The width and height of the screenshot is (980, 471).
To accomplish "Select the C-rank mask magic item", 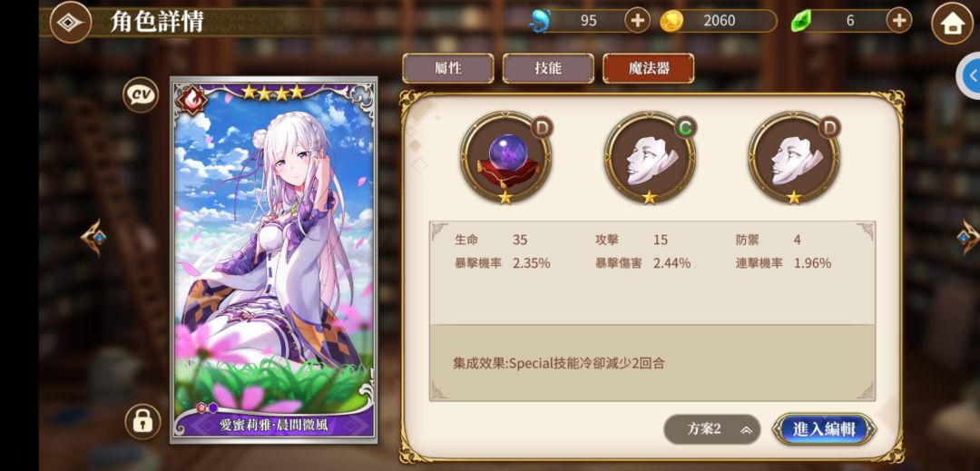I will pos(650,159).
